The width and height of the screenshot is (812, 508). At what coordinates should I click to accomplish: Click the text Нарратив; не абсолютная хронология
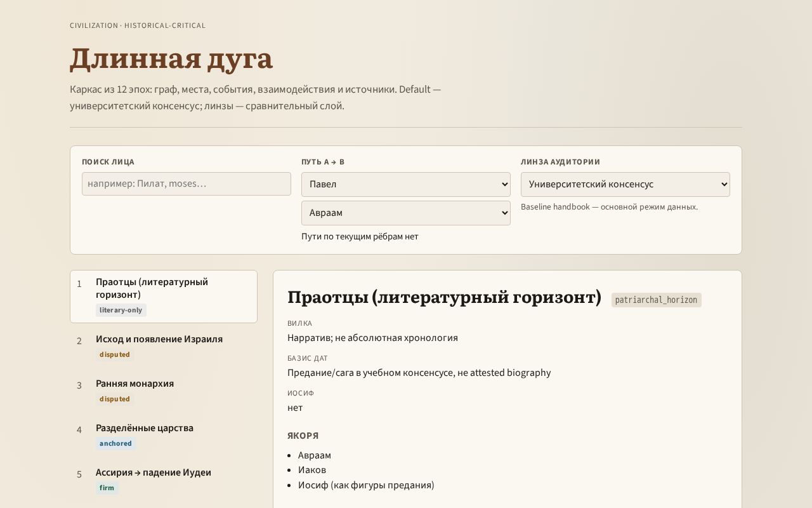(372, 338)
